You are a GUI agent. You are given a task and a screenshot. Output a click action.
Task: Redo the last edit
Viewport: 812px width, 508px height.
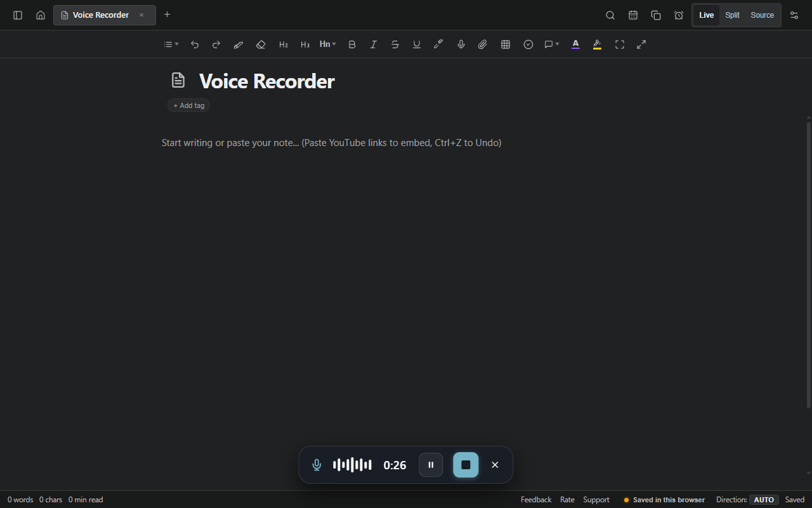(x=216, y=44)
